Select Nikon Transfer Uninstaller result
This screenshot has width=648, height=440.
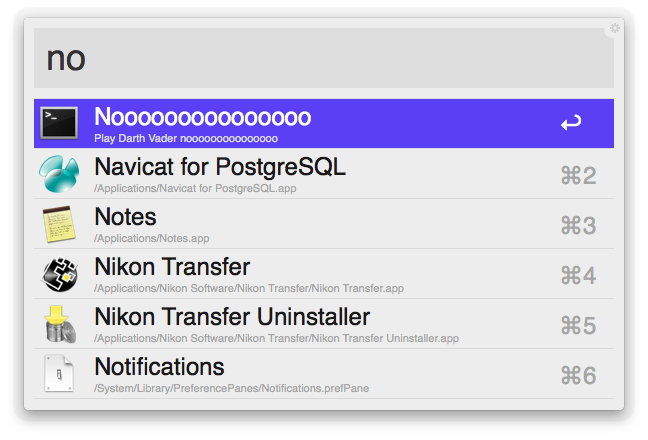pos(232,317)
